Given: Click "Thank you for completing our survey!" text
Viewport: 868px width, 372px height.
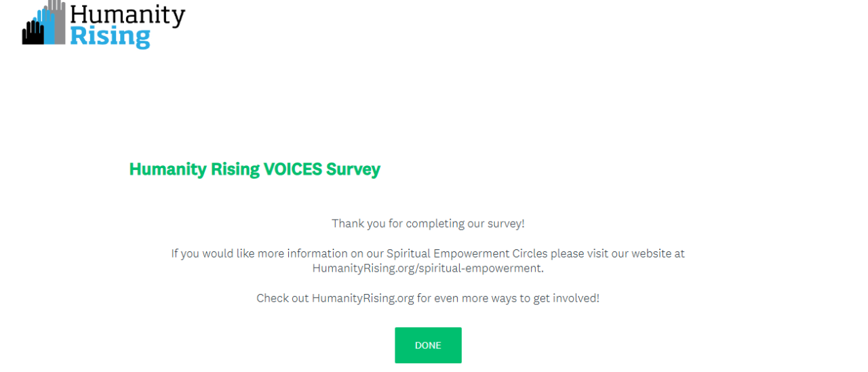Looking at the screenshot, I should (428, 224).
